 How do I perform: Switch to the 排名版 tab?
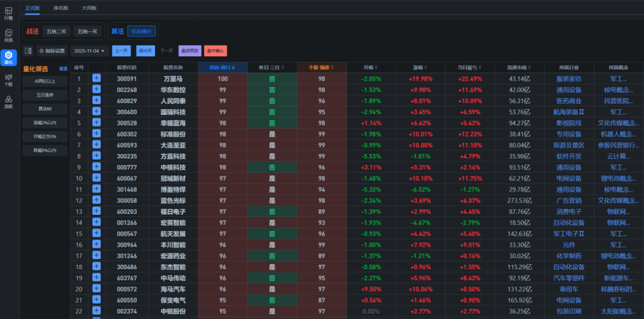61,8
